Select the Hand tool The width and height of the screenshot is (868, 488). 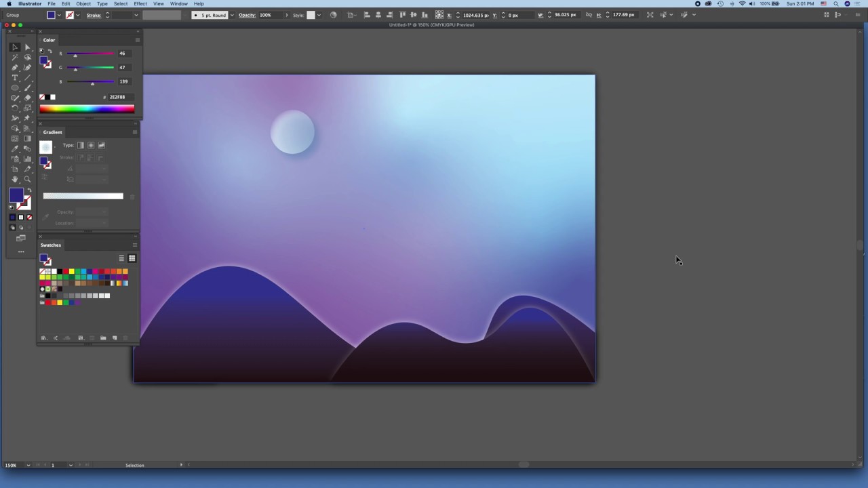tap(14, 179)
